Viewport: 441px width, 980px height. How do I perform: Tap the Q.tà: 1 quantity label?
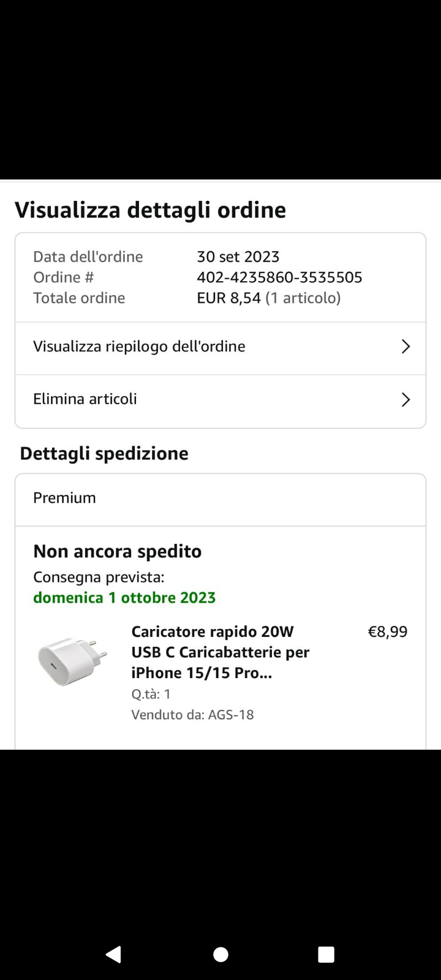tap(151, 694)
